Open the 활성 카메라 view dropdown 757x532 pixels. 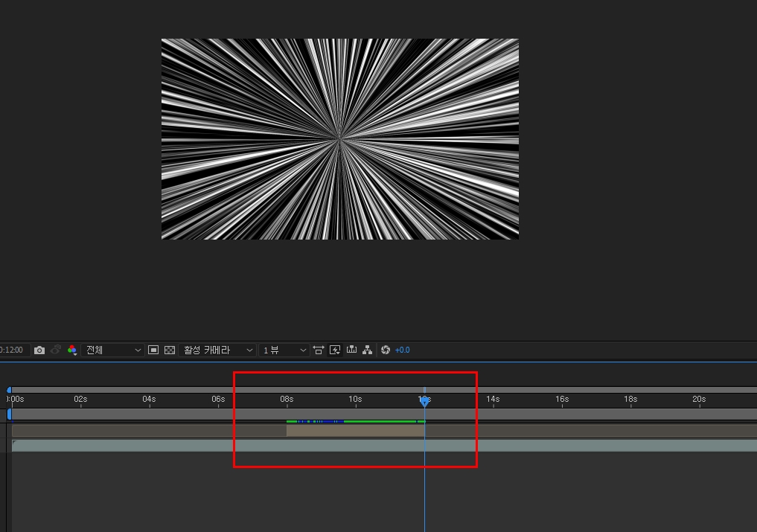[x=217, y=350]
